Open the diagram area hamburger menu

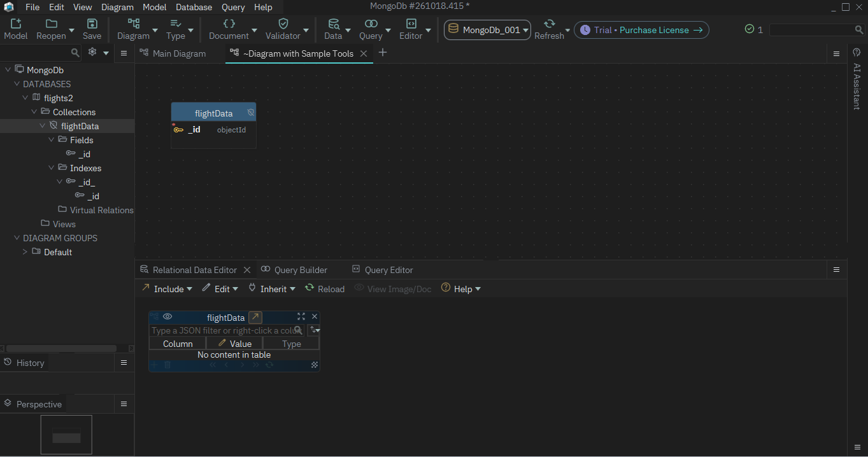pos(836,54)
